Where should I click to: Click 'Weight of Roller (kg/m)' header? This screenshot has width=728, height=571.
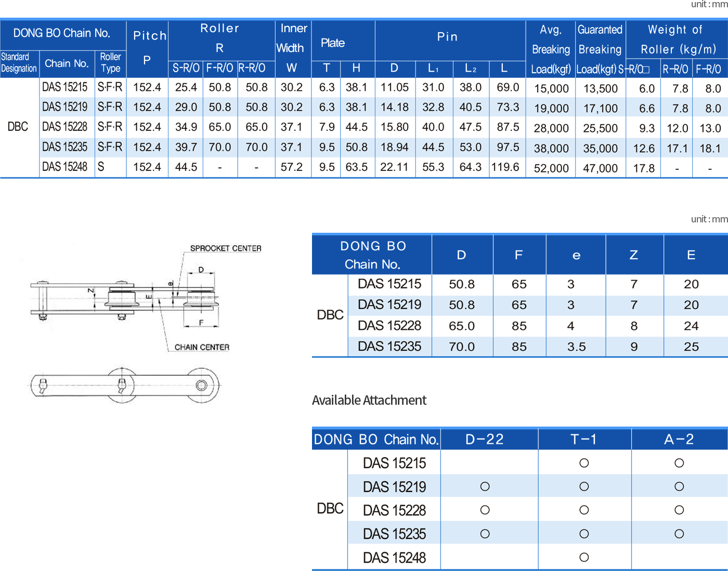pos(677,40)
